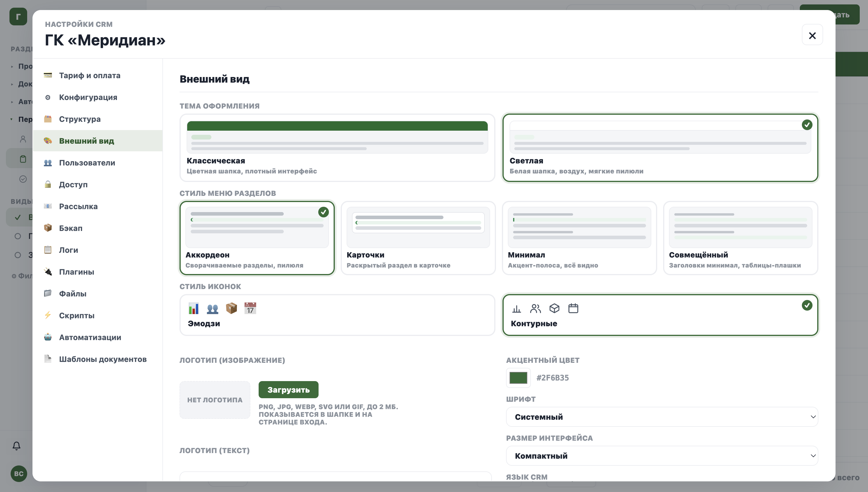Choose the Минимал menu style
868x492 pixels.
pyautogui.click(x=579, y=238)
